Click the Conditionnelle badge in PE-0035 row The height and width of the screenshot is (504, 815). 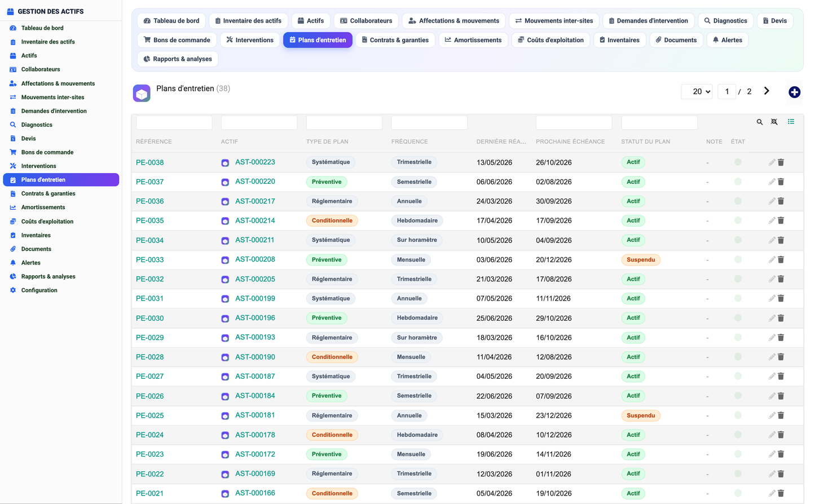[332, 220]
